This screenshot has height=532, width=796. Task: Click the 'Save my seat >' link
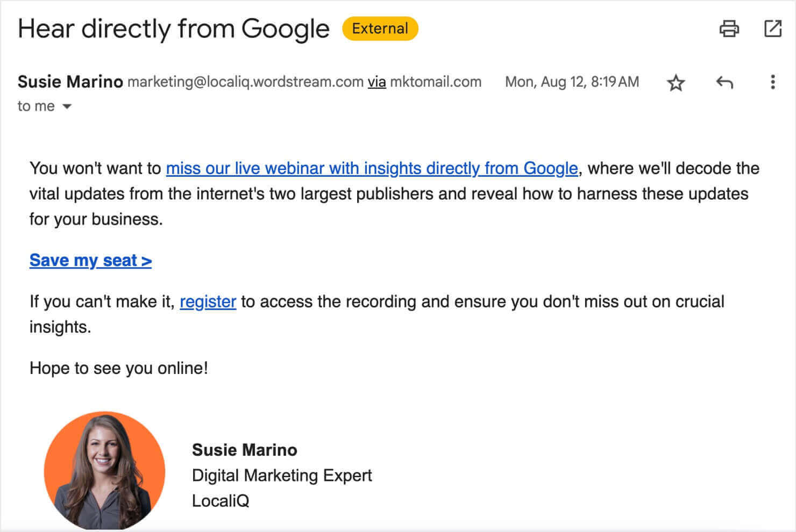[90, 260]
